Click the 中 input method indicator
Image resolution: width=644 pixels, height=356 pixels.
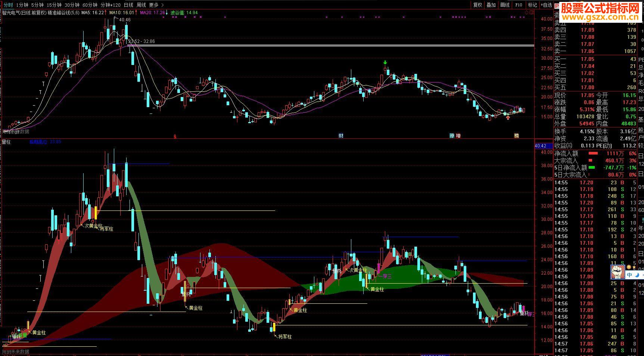coord(629,275)
